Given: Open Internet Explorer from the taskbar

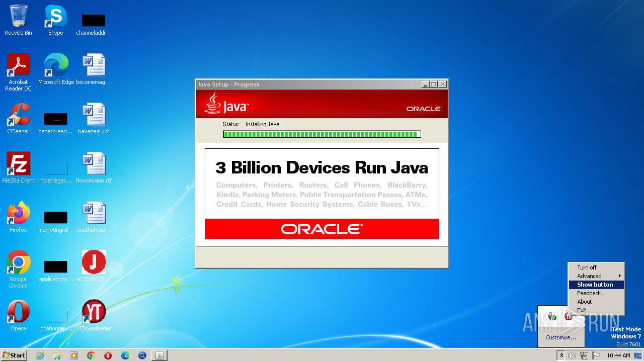Looking at the screenshot, I should point(40,355).
